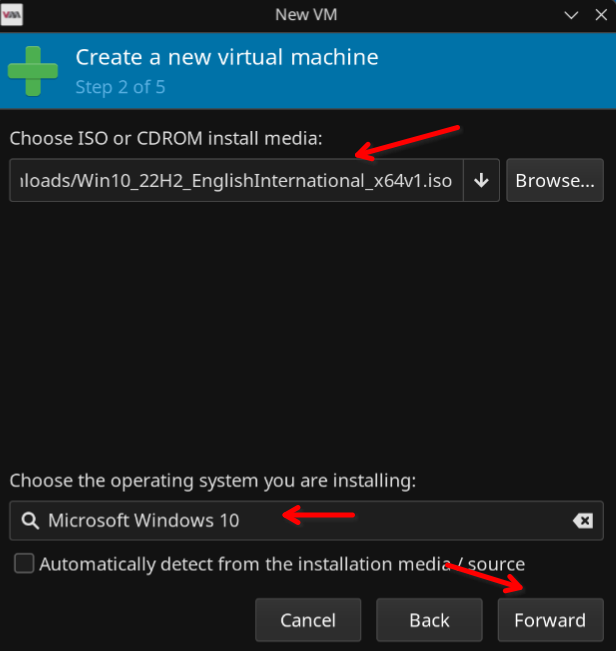Open the ISO path dropdown arrow
616x651 pixels.
click(481, 180)
